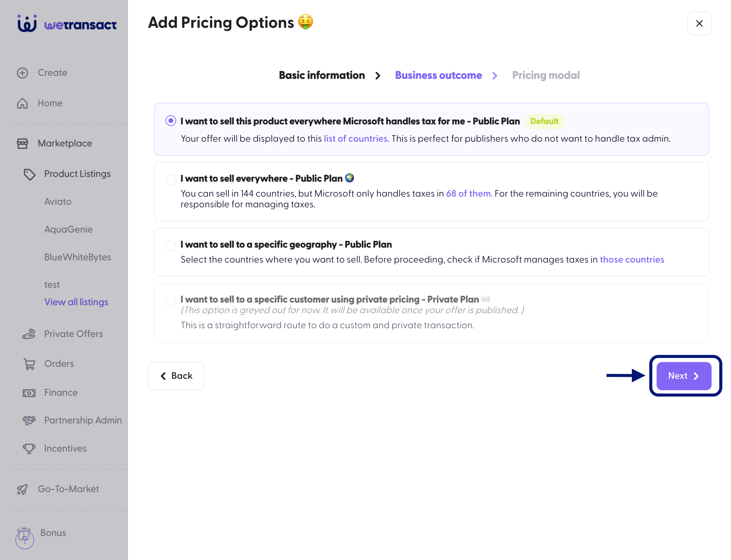
Task: Open View all listings link
Action: [x=76, y=302]
